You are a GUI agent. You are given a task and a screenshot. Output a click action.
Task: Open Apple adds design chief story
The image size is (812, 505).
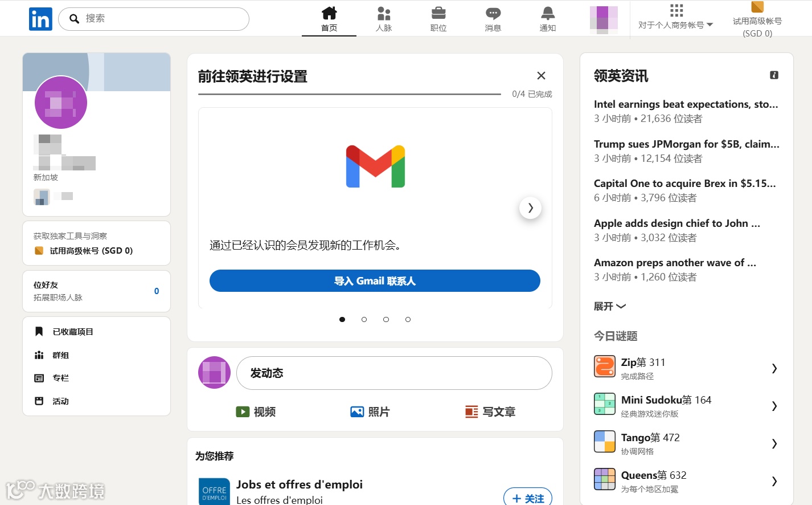point(677,223)
